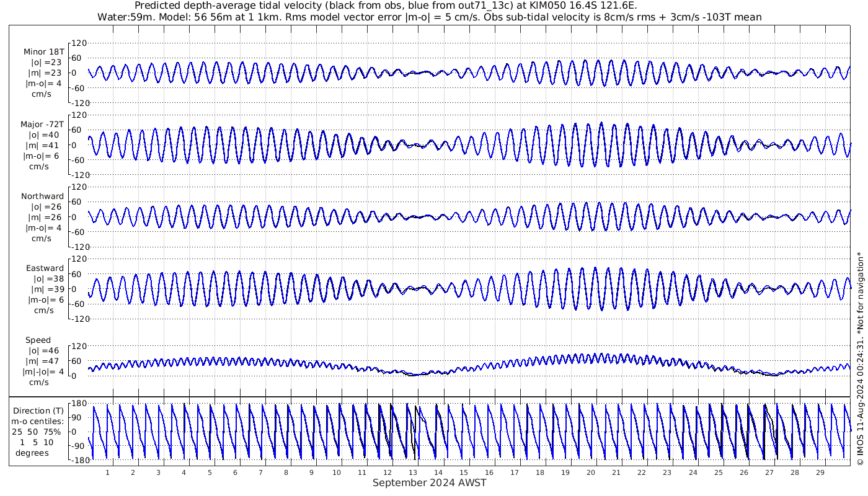Image resolution: width=868 pixels, height=496 pixels.
Task: Click the '|o| =23' value in Minor panel
Action: coord(46,63)
